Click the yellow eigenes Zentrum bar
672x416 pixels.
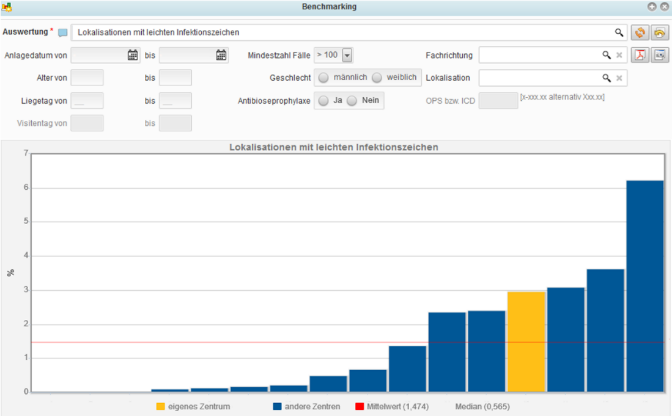(526, 342)
